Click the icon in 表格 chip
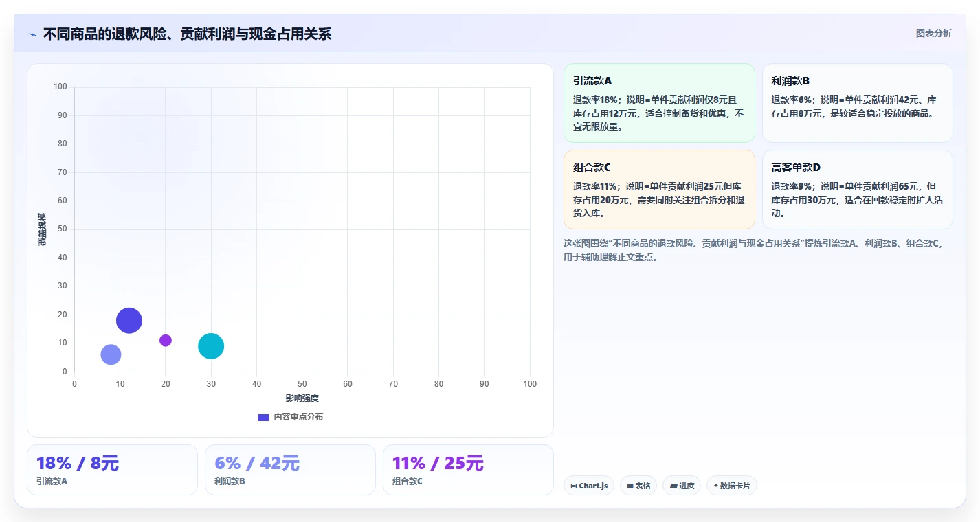980x522 pixels. pyautogui.click(x=630, y=486)
